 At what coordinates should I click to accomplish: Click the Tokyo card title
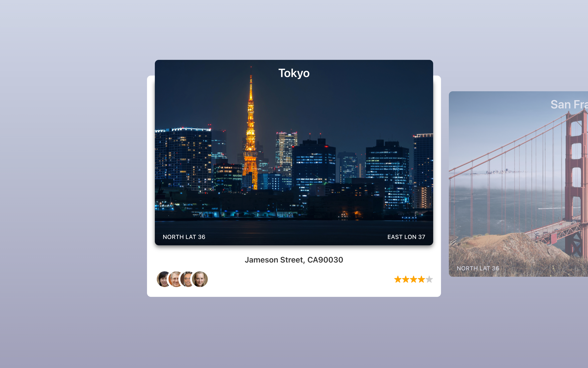pos(294,73)
